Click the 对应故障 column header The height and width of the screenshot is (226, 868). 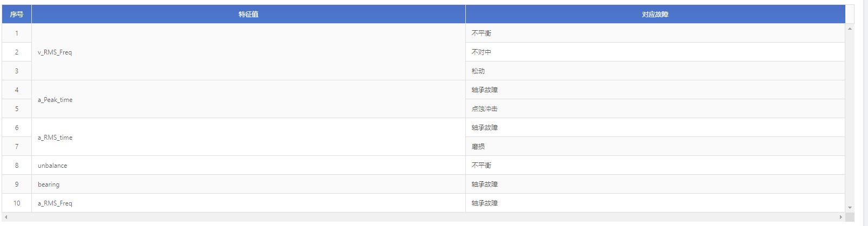[x=655, y=14]
